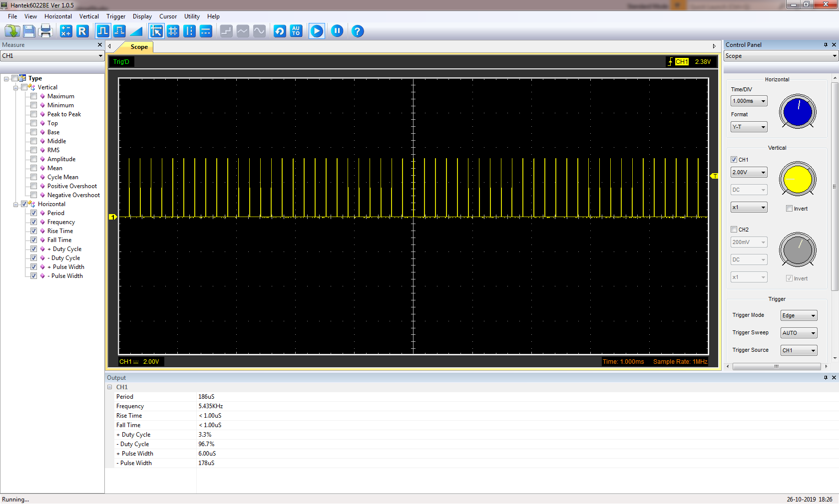Open the Trigger Sweep AUTO dropdown

(799, 333)
